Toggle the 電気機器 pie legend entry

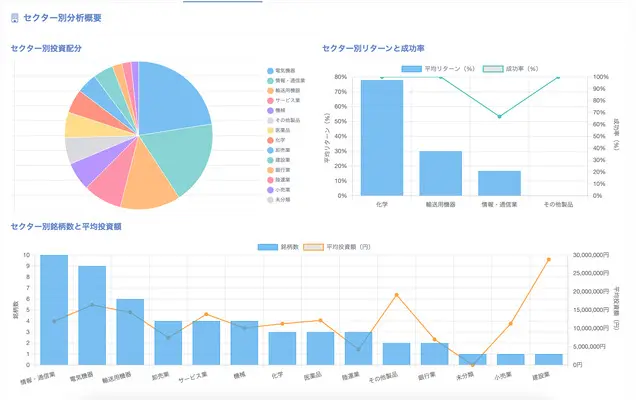click(x=281, y=71)
